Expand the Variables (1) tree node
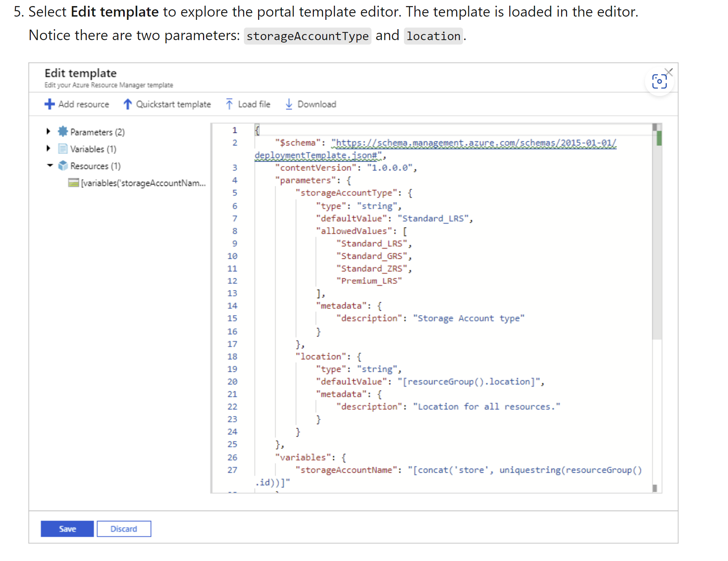The width and height of the screenshot is (728, 561). 48,148
